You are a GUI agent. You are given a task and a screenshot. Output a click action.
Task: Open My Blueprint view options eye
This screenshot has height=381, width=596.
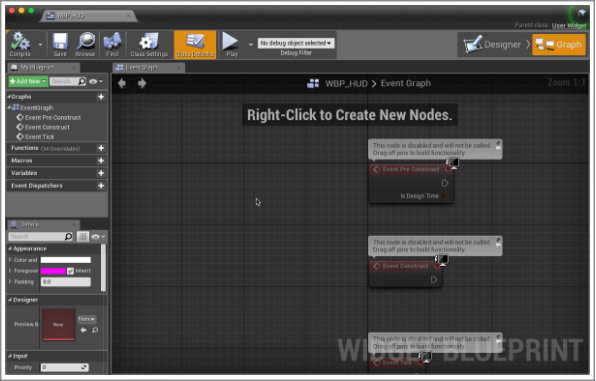coord(95,81)
